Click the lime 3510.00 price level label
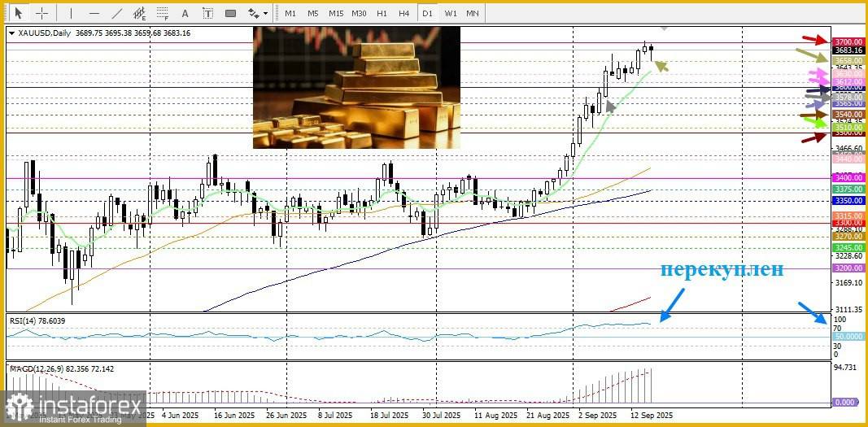The height and width of the screenshot is (427, 868). [848, 127]
